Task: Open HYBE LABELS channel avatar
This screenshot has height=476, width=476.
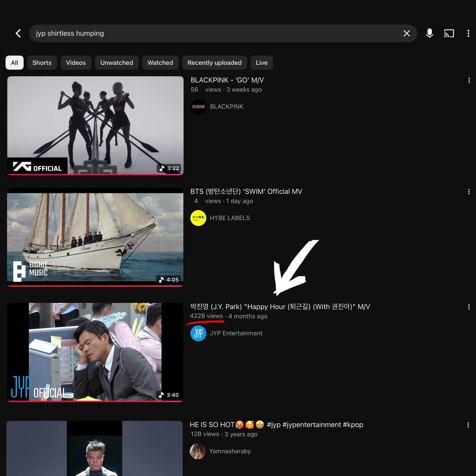Action: [x=198, y=218]
